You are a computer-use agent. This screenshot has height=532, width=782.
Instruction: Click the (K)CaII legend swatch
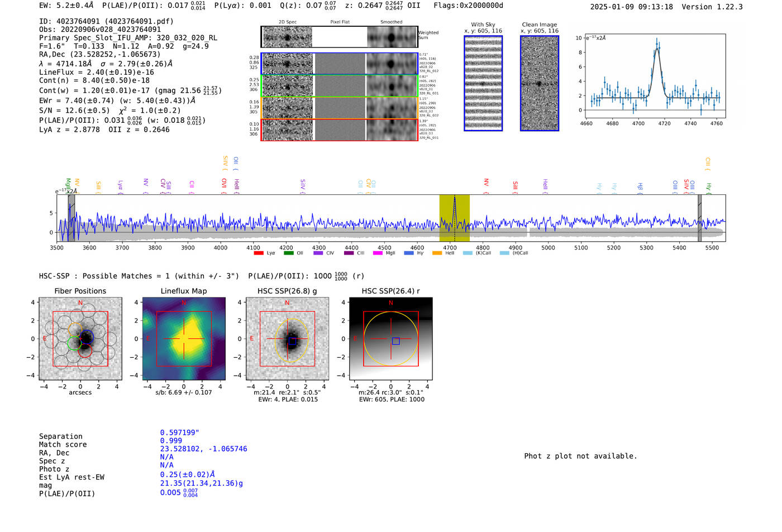pyautogui.click(x=468, y=253)
